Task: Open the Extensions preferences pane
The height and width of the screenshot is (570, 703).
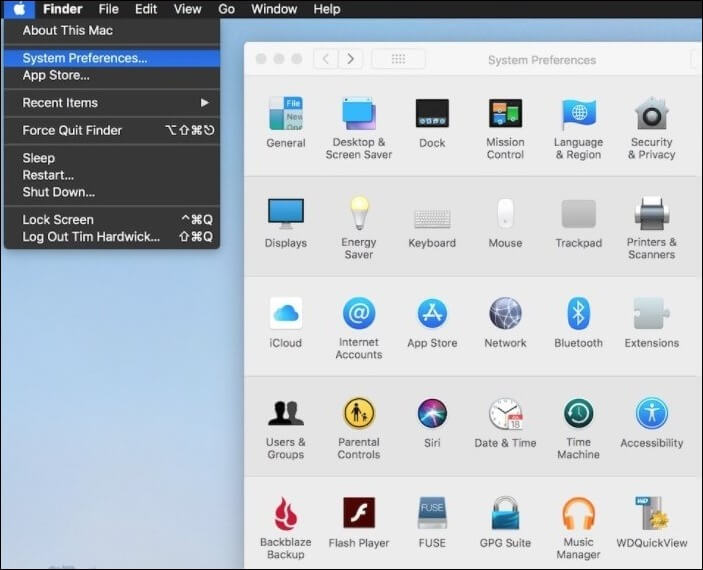Action: pos(651,323)
